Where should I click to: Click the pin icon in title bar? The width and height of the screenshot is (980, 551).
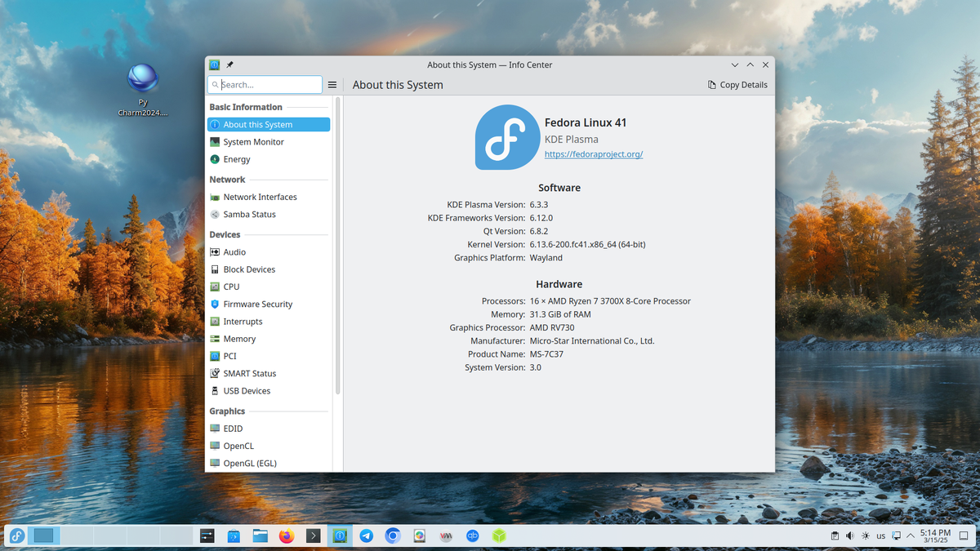click(x=229, y=64)
